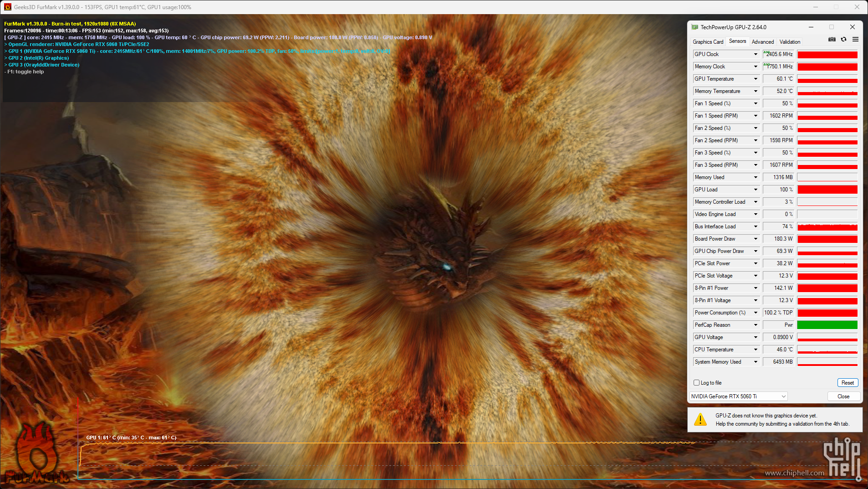Screen dimensions: 868x489
Task: Open the PCIe Slot Voltage dropdown
Action: point(756,276)
